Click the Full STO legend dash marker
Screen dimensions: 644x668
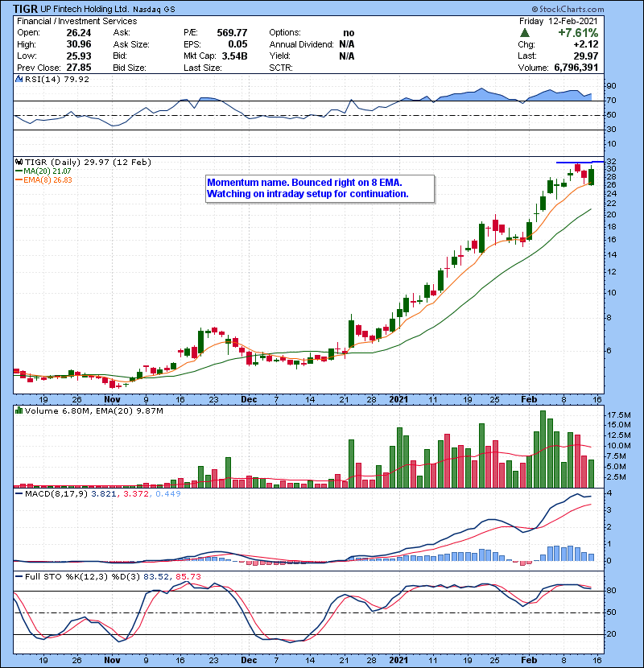click(19, 576)
